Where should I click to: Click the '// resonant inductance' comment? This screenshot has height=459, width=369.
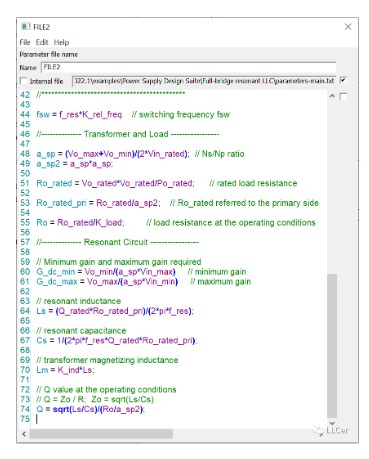[79, 301]
